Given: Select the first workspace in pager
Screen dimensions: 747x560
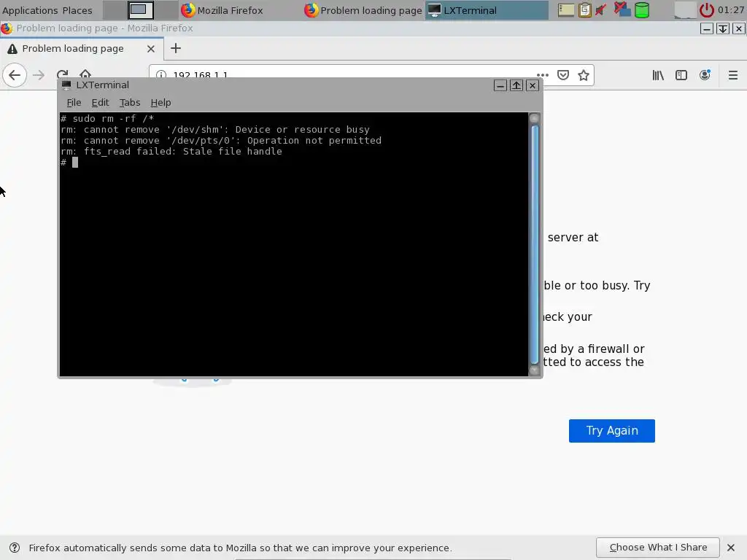Looking at the screenshot, I should (115, 10).
